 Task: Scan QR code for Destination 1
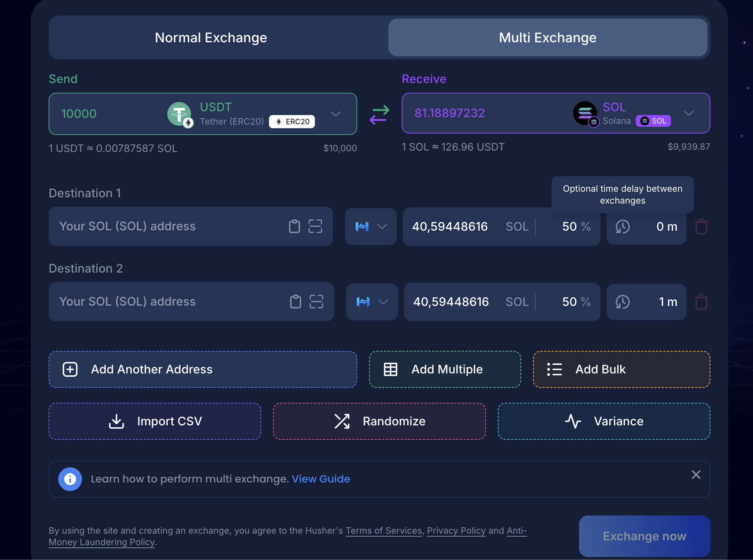click(x=315, y=226)
